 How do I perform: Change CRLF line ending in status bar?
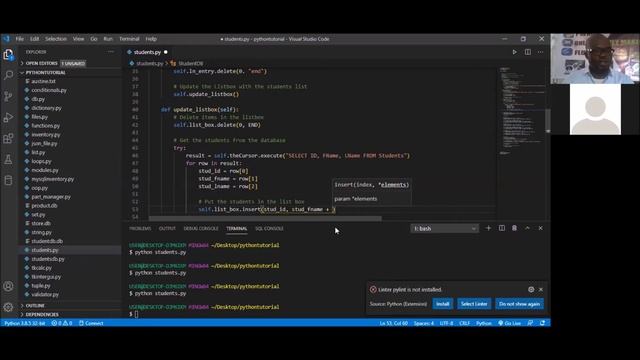point(464,323)
